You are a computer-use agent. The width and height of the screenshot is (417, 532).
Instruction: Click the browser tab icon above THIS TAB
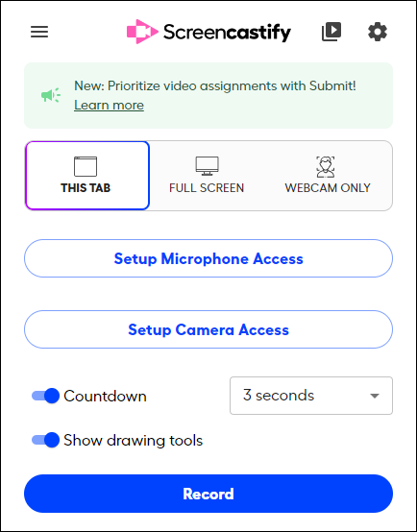[86, 166]
